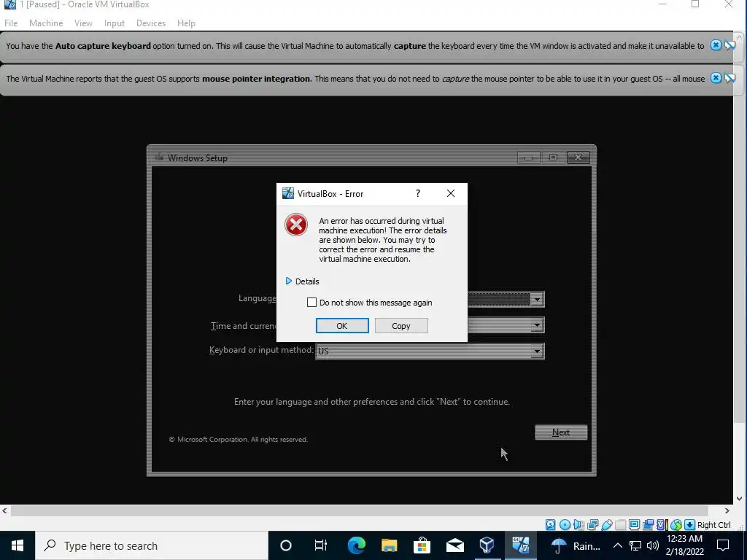This screenshot has width=747, height=560.
Task: Click the Windows Setup restore button
Action: click(553, 157)
